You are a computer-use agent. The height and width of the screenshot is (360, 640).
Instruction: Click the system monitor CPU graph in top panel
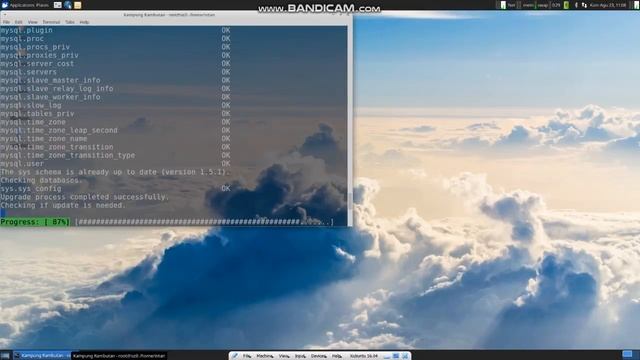(x=503, y=5)
